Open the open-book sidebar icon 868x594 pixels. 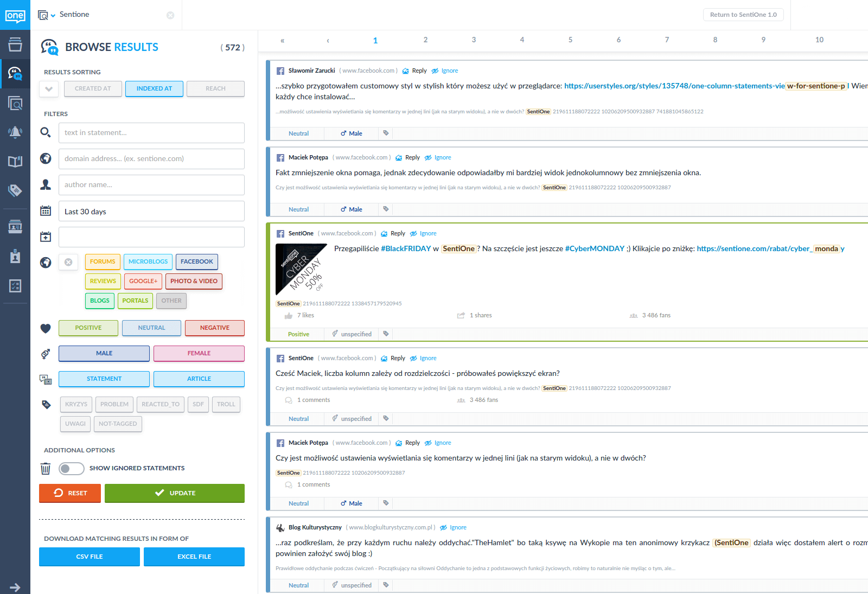pos(15,161)
